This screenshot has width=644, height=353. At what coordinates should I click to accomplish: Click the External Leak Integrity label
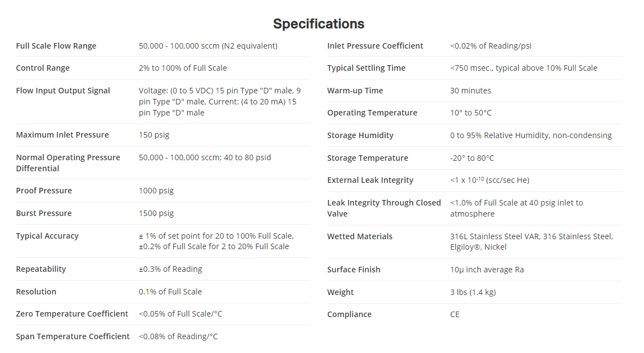(x=370, y=180)
